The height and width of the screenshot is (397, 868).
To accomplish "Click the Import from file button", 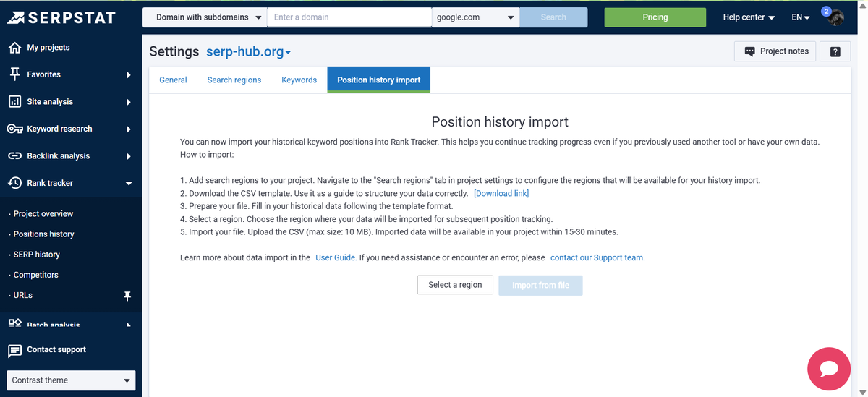I will [x=540, y=285].
